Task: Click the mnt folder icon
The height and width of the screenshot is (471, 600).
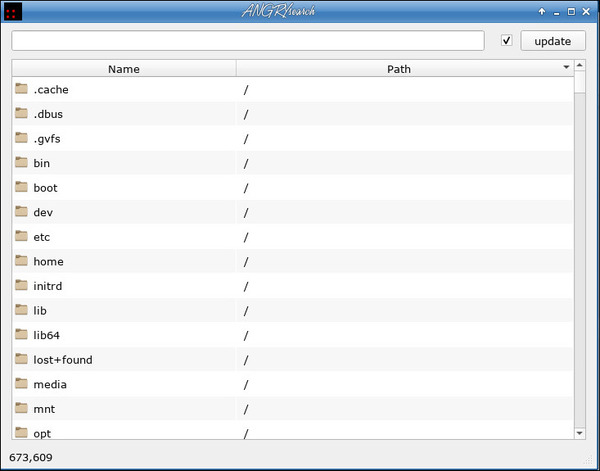Action: 21,408
